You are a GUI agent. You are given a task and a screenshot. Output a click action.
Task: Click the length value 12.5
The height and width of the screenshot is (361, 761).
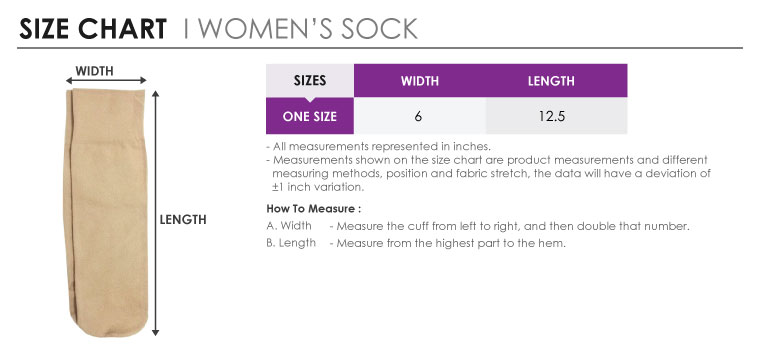click(x=552, y=116)
